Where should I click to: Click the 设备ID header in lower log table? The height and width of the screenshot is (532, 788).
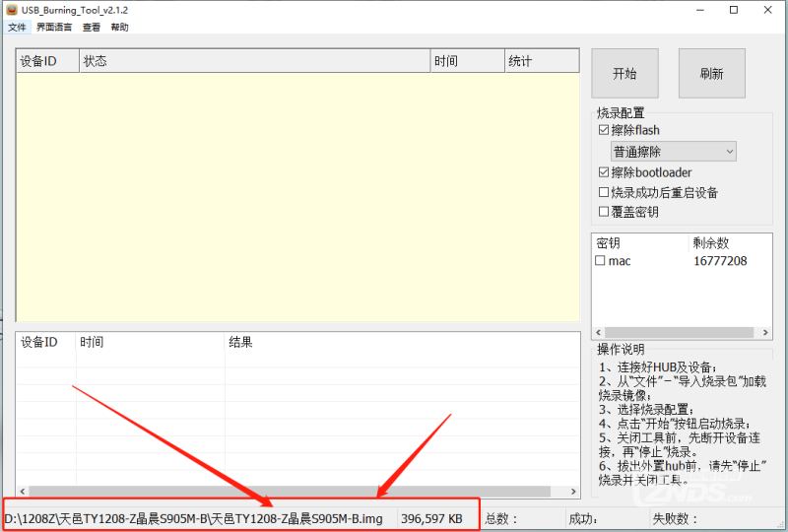pyautogui.click(x=46, y=343)
